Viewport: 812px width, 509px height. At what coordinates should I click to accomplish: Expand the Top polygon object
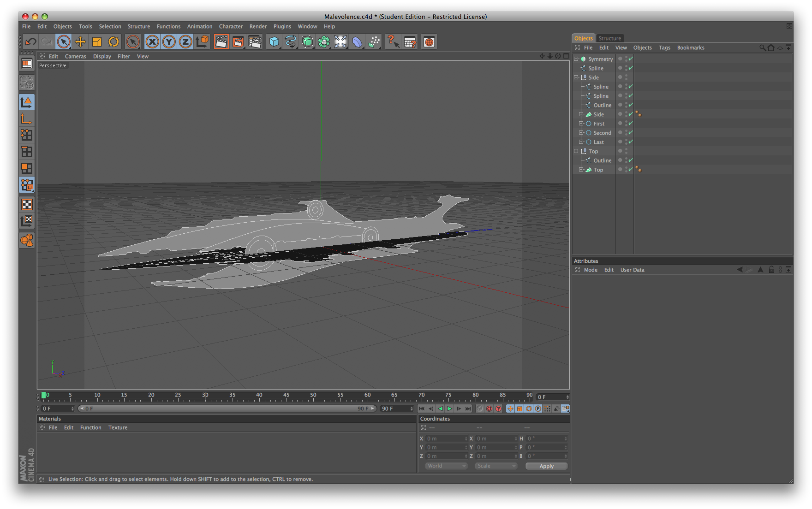581,170
